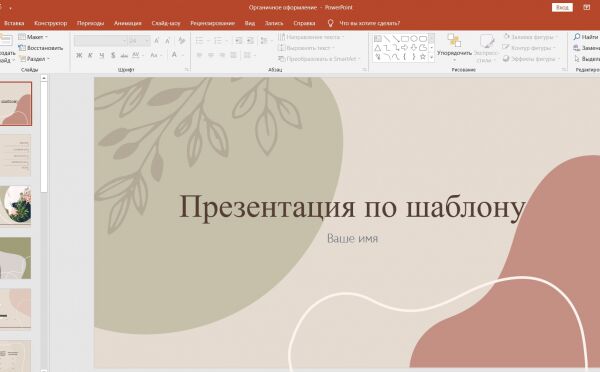Toggle underline (Ч) formatting

point(102,55)
